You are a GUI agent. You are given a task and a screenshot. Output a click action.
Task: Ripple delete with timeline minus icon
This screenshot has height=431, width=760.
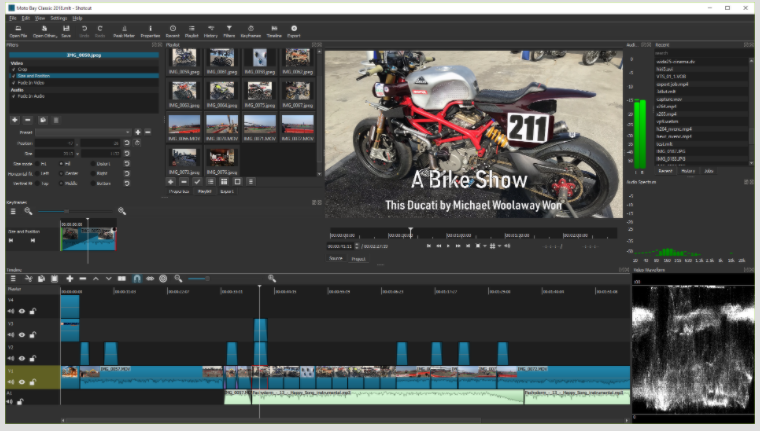83,279
